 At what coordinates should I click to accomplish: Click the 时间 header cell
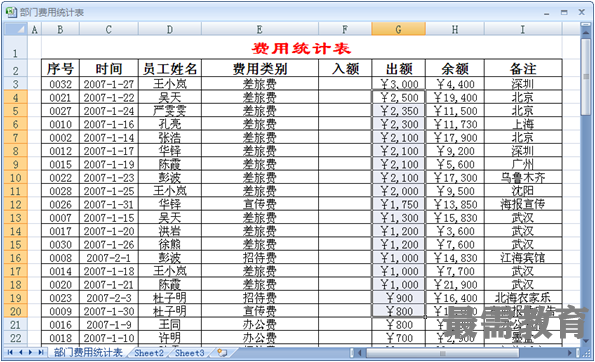109,69
